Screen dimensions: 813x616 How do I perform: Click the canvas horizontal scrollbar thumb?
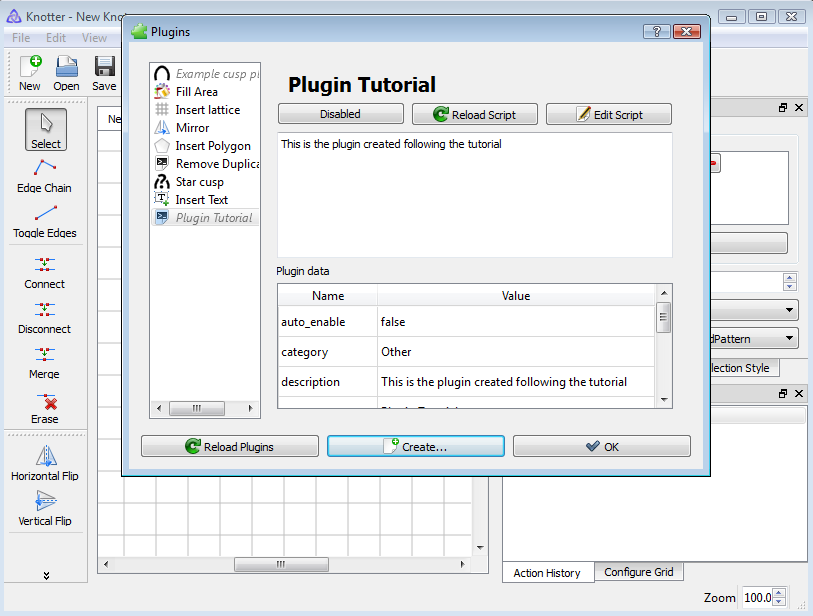[x=281, y=564]
